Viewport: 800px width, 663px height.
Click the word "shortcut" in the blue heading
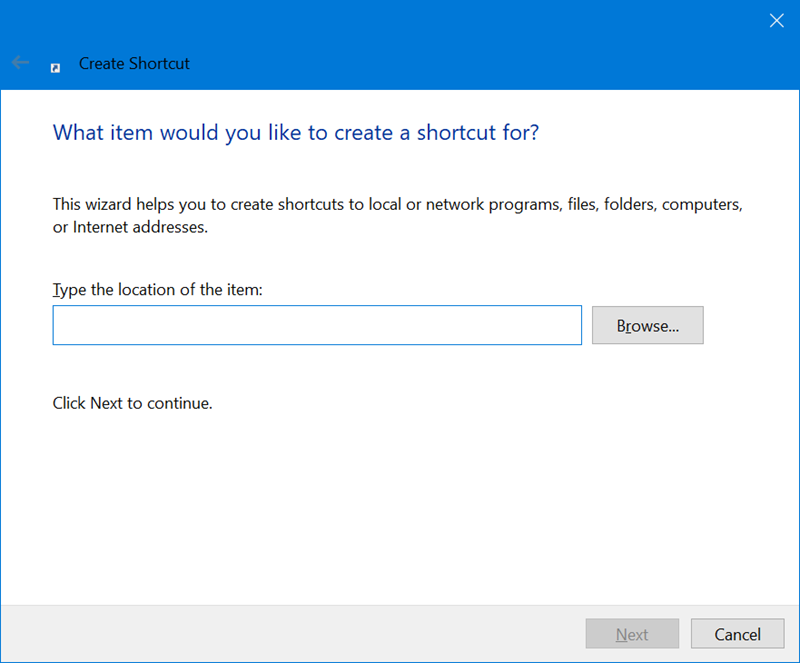pyautogui.click(x=457, y=133)
